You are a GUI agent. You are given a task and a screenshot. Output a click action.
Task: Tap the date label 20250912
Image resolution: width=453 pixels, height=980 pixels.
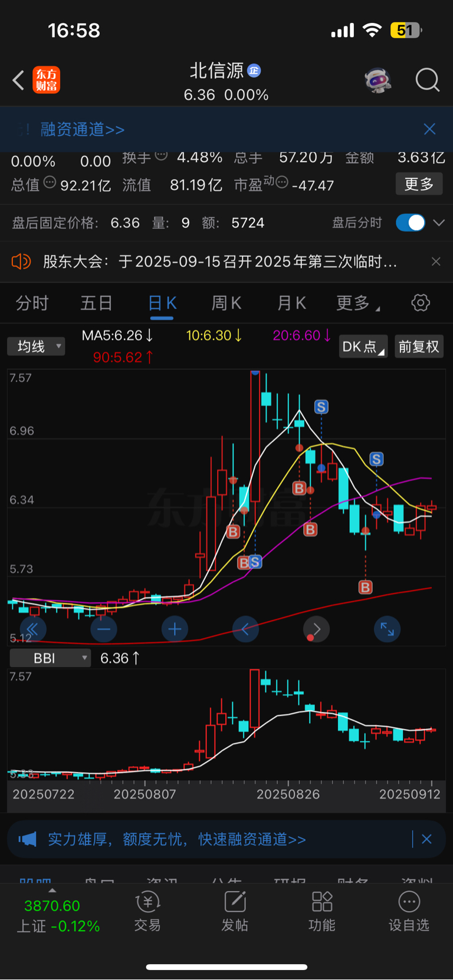click(409, 794)
